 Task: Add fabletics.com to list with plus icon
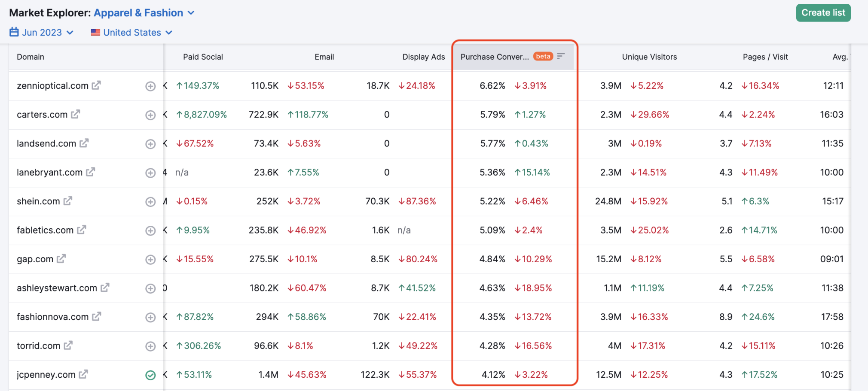point(150,230)
